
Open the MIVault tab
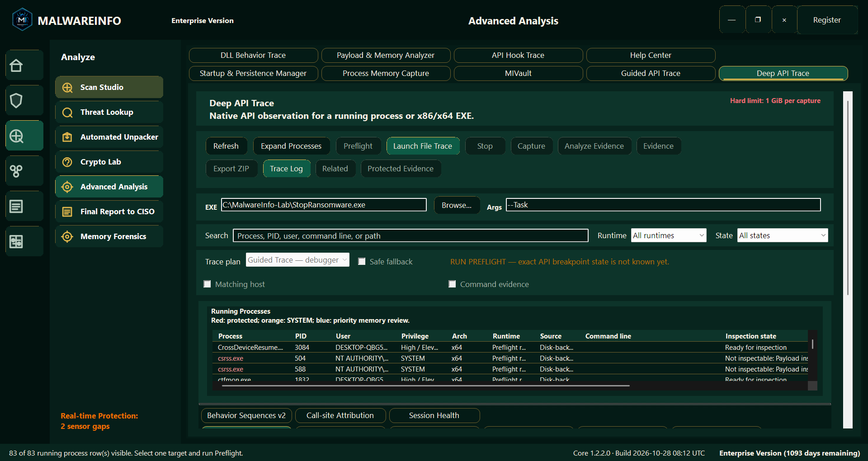(518, 73)
